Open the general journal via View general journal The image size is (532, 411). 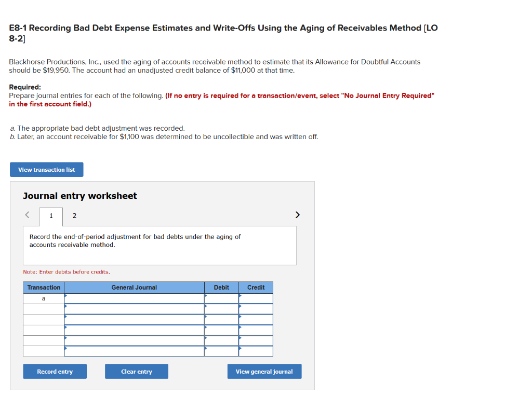pyautogui.click(x=264, y=371)
